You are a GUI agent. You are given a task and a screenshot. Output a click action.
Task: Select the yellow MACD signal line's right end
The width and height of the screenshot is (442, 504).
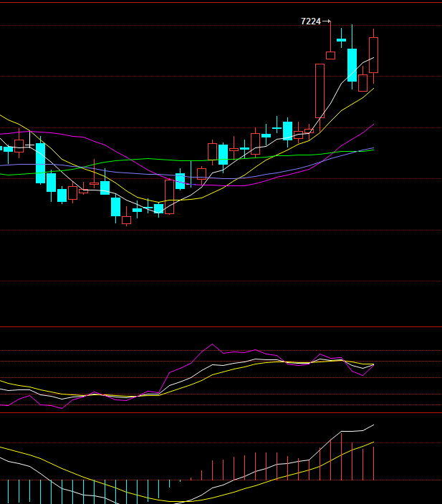(x=373, y=442)
